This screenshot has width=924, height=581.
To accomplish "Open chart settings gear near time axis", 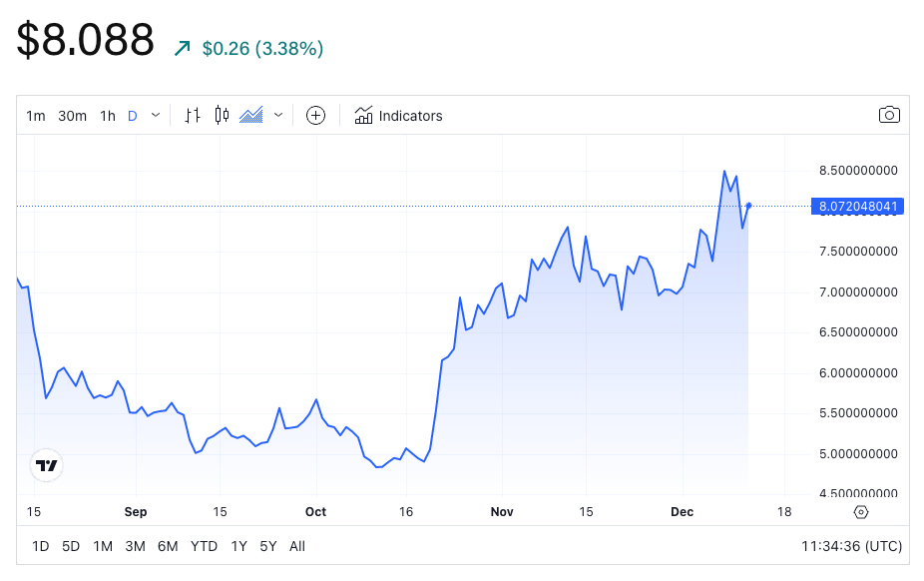I will pos(861,512).
